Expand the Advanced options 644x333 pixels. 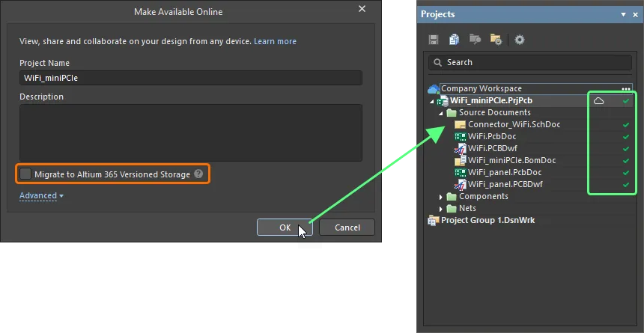(41, 196)
